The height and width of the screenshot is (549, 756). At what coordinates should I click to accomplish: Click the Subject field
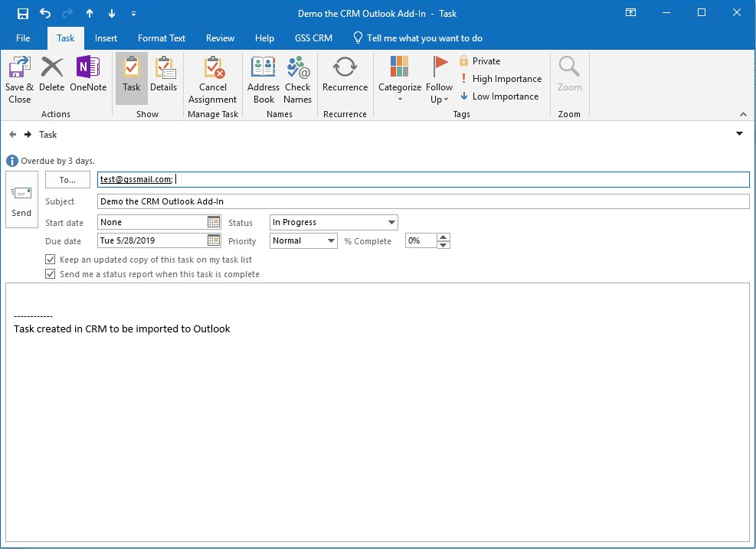click(424, 201)
